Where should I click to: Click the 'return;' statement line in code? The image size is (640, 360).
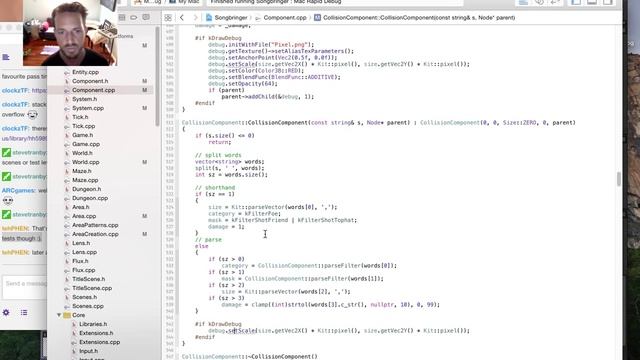click(220, 142)
